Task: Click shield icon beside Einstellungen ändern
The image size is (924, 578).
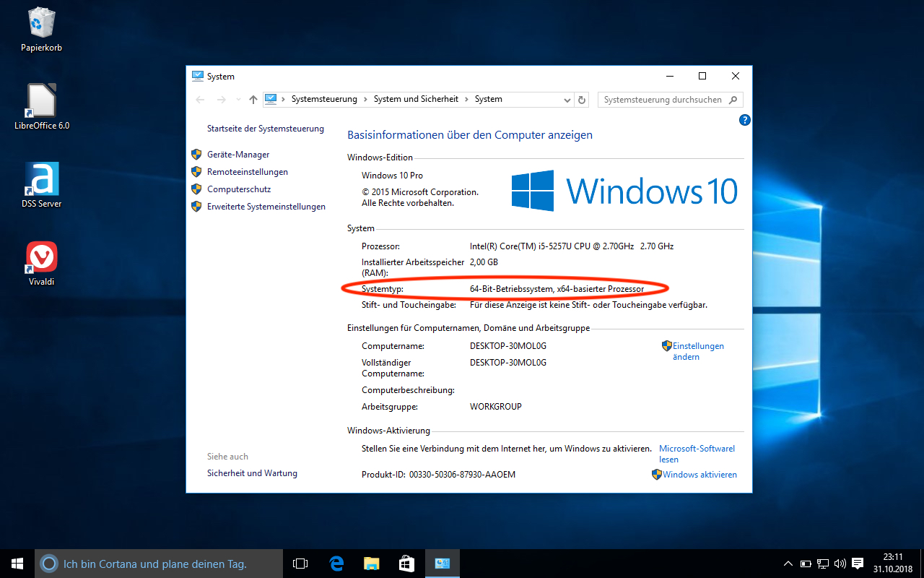Action: click(x=667, y=346)
